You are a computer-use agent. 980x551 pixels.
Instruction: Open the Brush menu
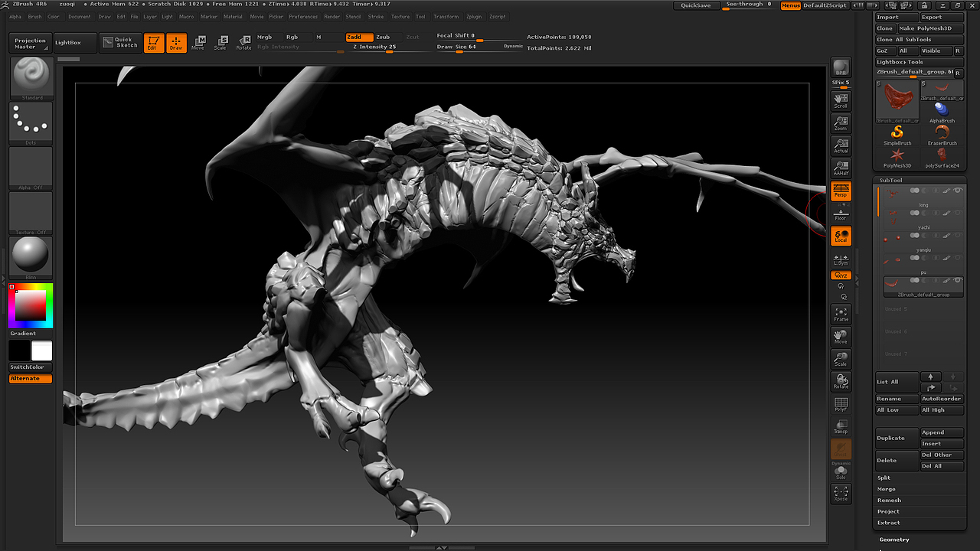coord(35,16)
